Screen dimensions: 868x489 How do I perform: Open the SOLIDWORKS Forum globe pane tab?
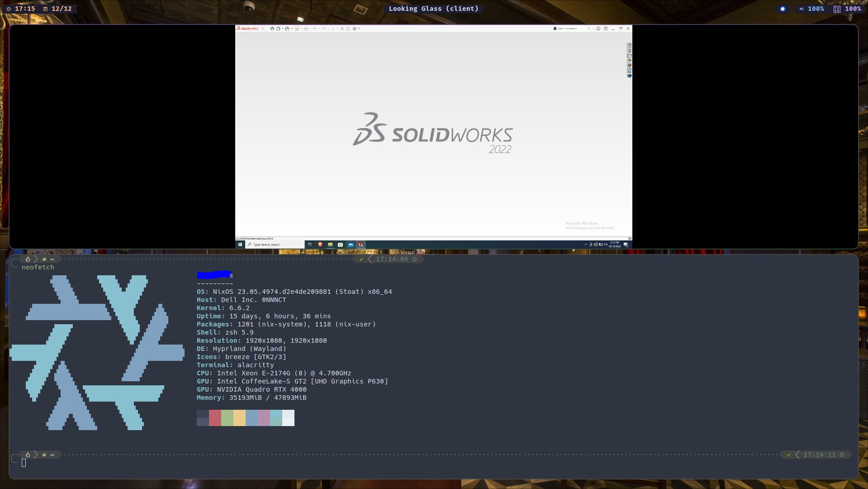629,76
